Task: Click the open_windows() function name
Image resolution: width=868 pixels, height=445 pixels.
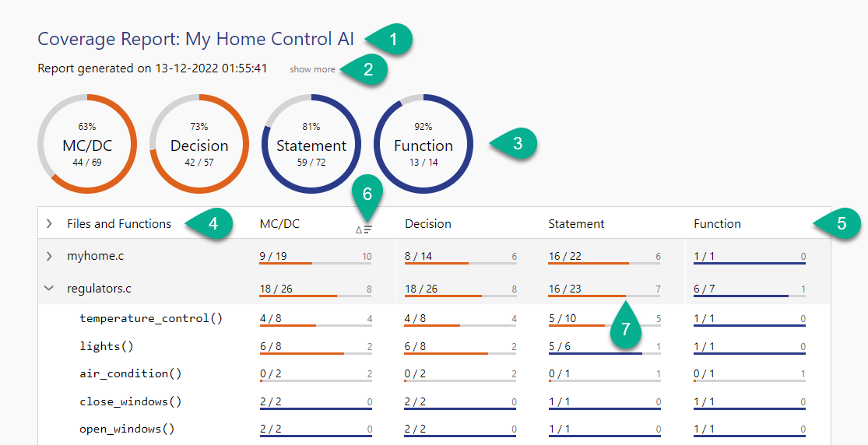Action: (127, 429)
